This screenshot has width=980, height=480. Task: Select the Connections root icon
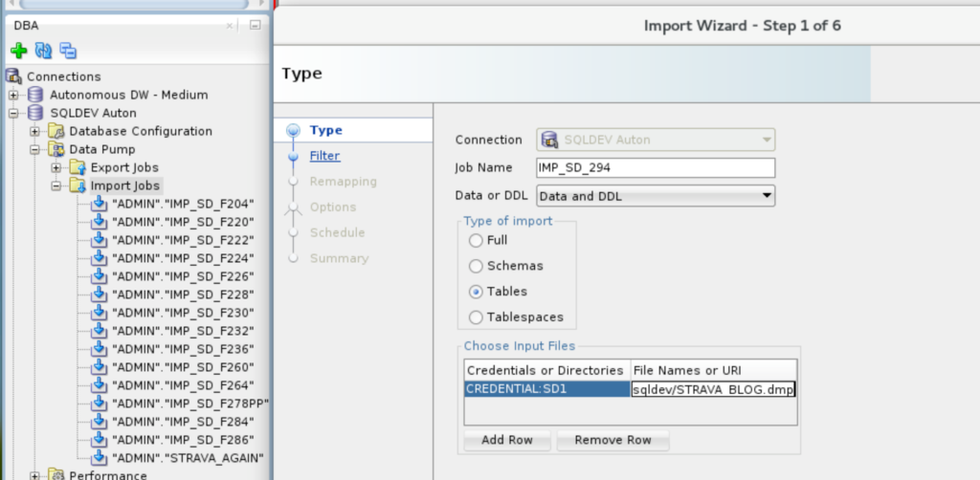coord(13,76)
